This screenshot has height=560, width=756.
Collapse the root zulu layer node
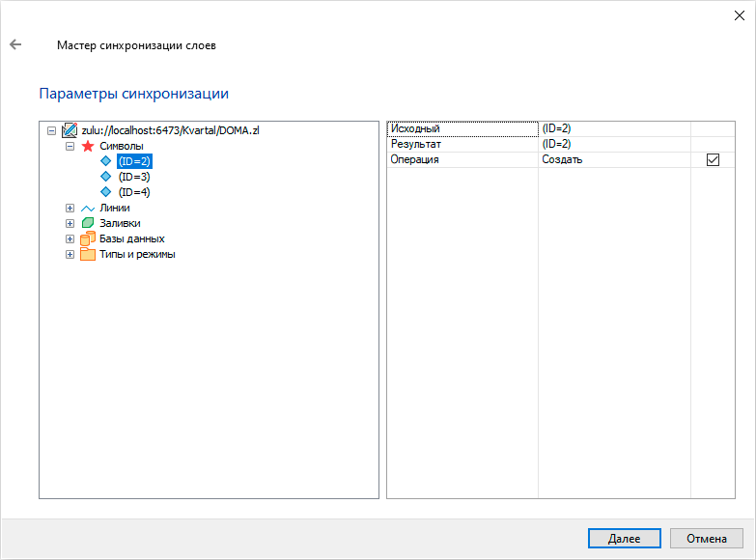51,130
